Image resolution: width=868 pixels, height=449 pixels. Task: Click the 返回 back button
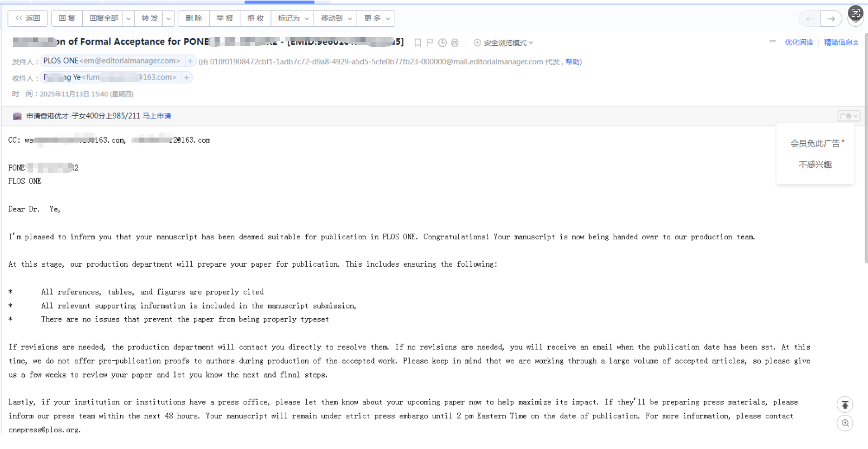27,18
